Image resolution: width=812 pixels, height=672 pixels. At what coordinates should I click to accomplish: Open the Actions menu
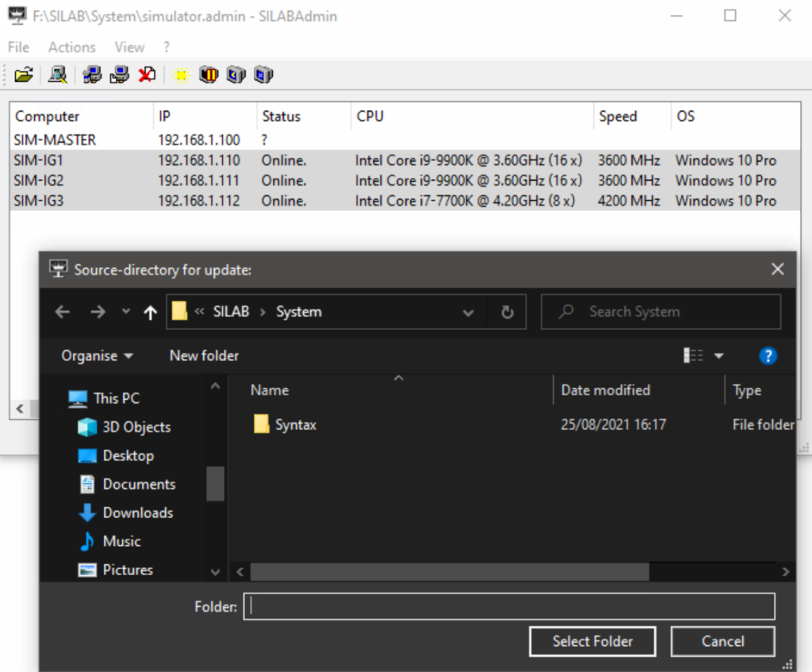[x=71, y=48]
